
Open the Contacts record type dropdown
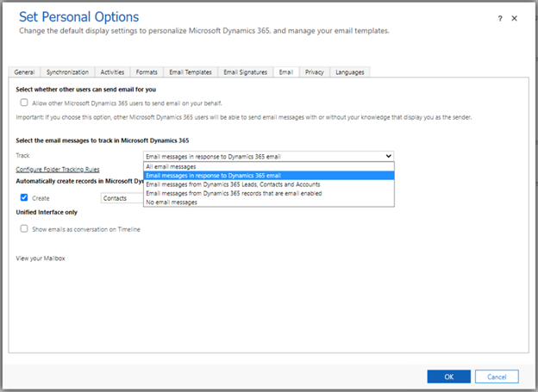122,198
